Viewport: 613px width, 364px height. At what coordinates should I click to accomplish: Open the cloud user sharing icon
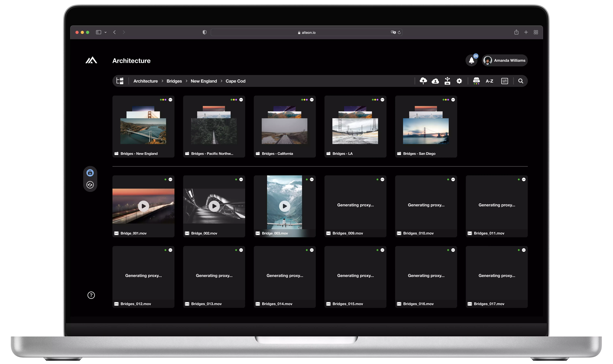(435, 81)
